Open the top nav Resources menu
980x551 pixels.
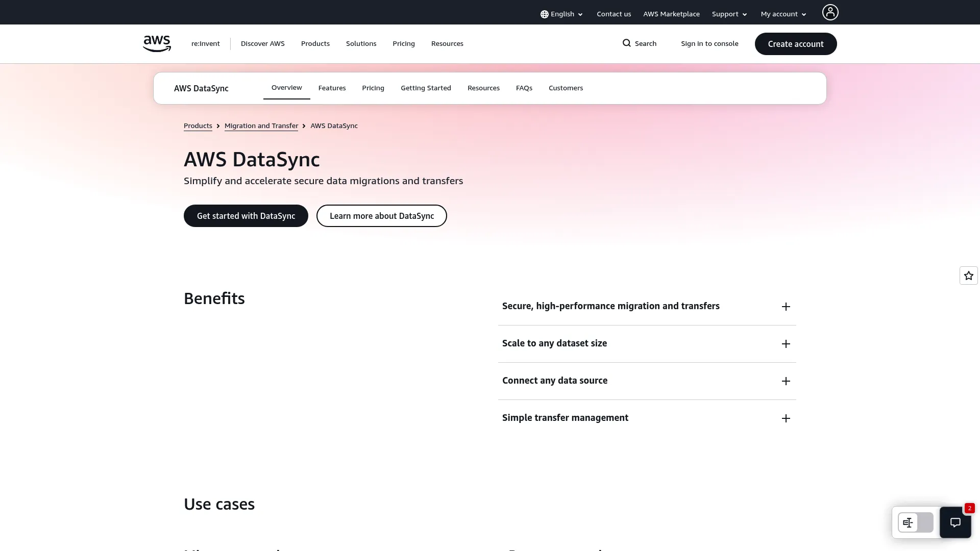(447, 43)
